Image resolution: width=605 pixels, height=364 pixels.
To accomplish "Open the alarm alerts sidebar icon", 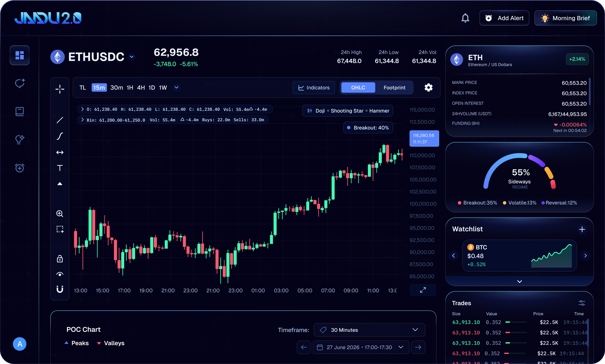I will pyautogui.click(x=20, y=168).
